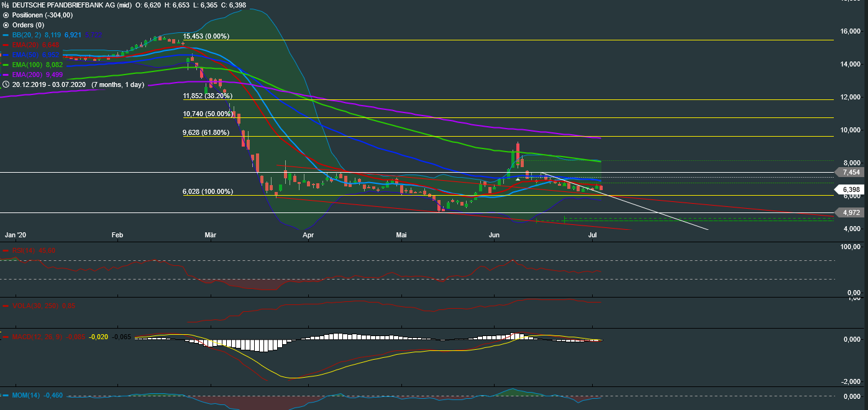Click the Mai time axis label
The height and width of the screenshot is (410, 868).
[401, 235]
